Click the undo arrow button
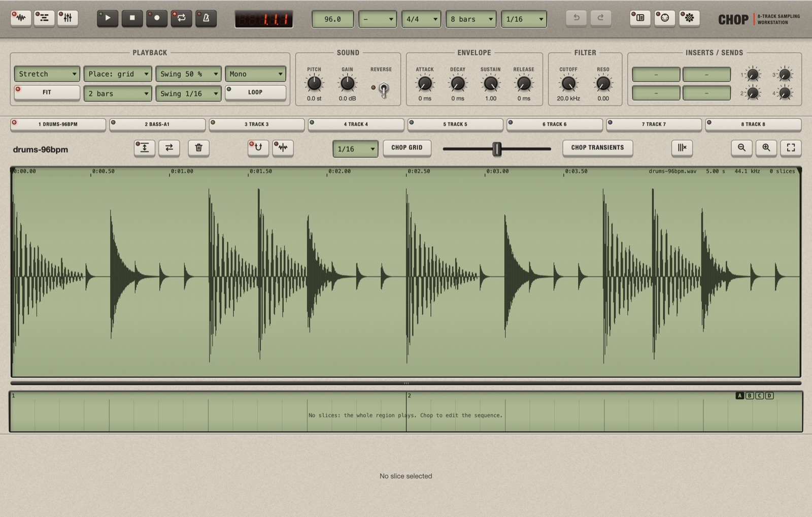This screenshot has width=812, height=517. [x=577, y=18]
